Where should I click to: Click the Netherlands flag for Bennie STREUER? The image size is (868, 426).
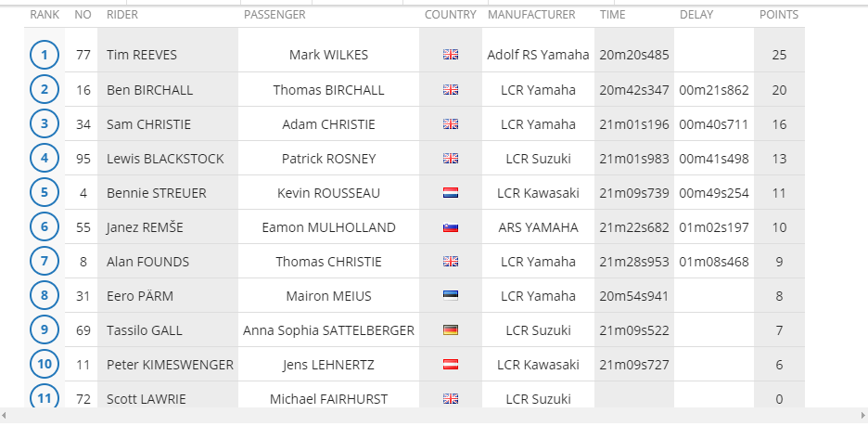tap(451, 193)
